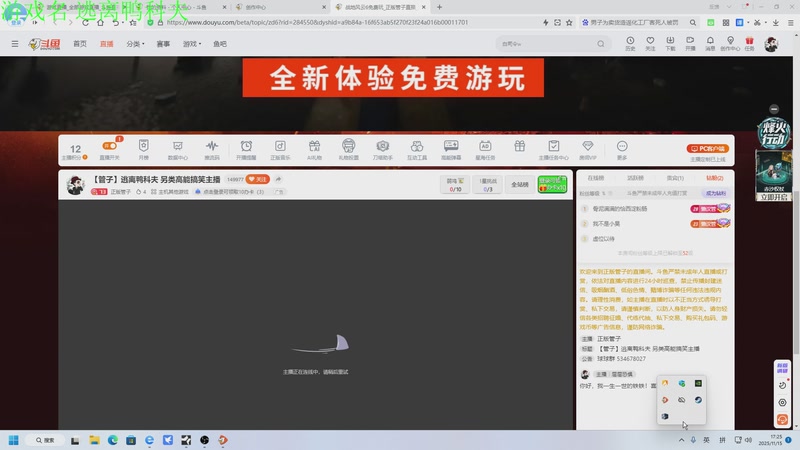Image resolution: width=800 pixels, height=450 pixels.
Task: Click the Douyu search input field
Action: (546, 44)
